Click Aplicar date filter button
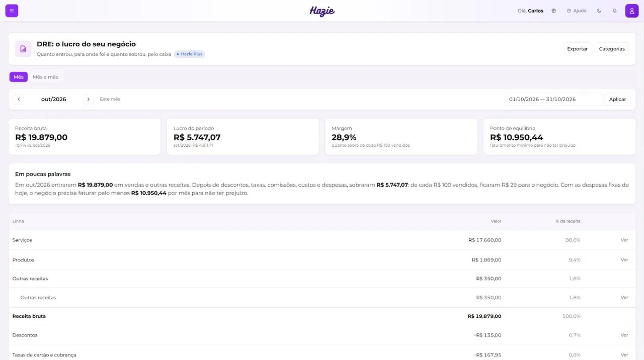This screenshot has height=360, width=644. point(617,99)
